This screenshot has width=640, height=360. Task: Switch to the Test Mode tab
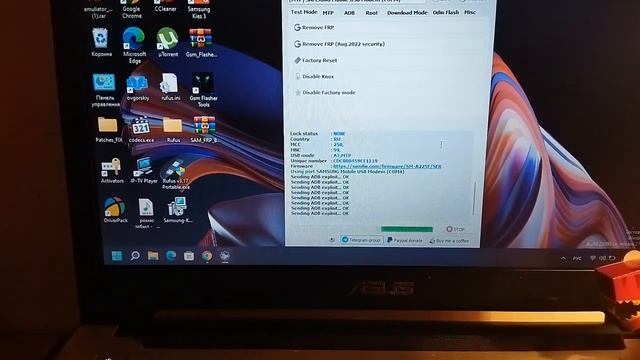304,12
